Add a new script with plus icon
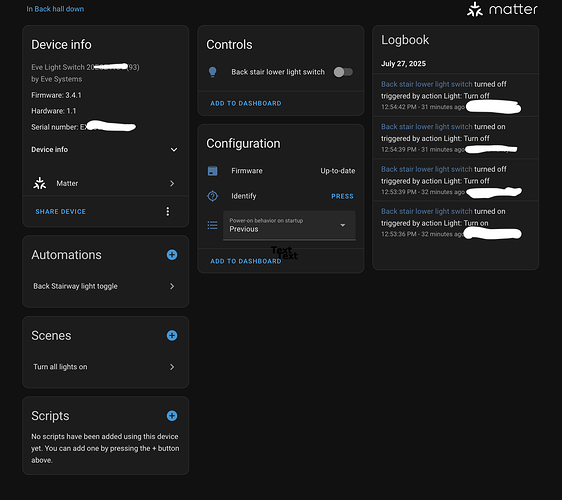This screenshot has width=562, height=500. point(172,416)
